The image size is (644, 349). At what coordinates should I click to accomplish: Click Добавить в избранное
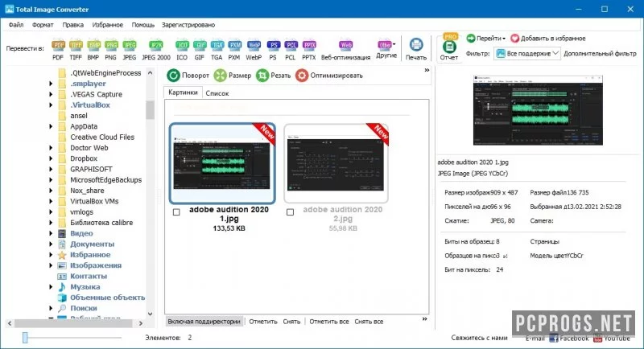[548, 38]
